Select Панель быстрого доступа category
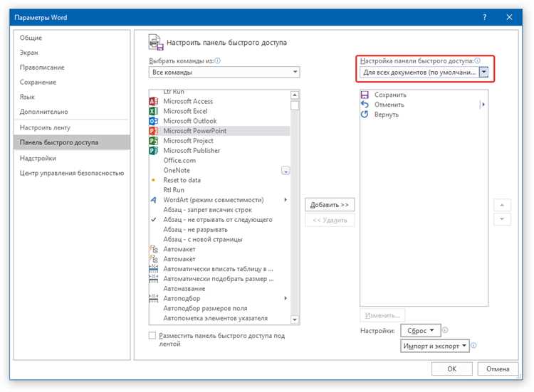Screen dimensions: 534x392 [72, 142]
